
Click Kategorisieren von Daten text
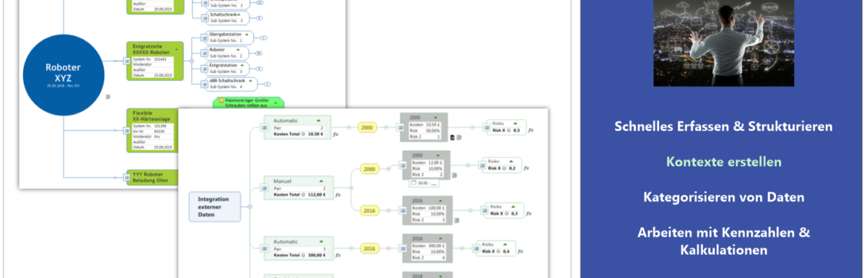[x=723, y=196]
